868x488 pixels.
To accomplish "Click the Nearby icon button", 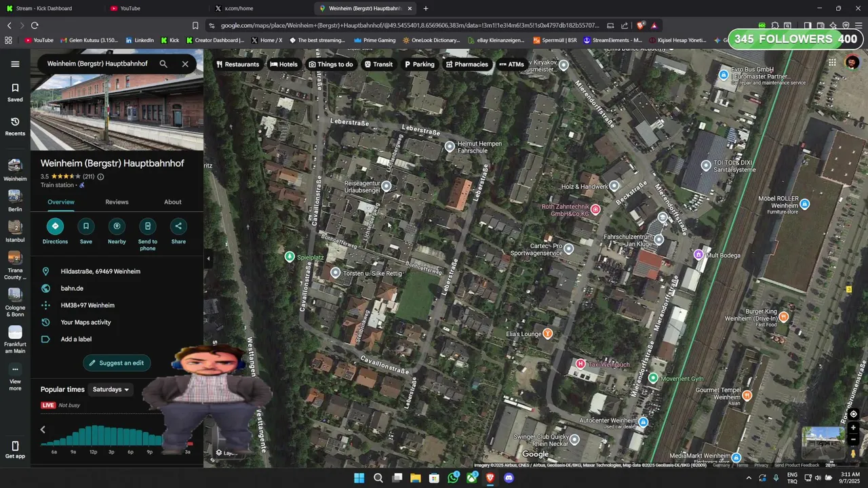I will [117, 226].
